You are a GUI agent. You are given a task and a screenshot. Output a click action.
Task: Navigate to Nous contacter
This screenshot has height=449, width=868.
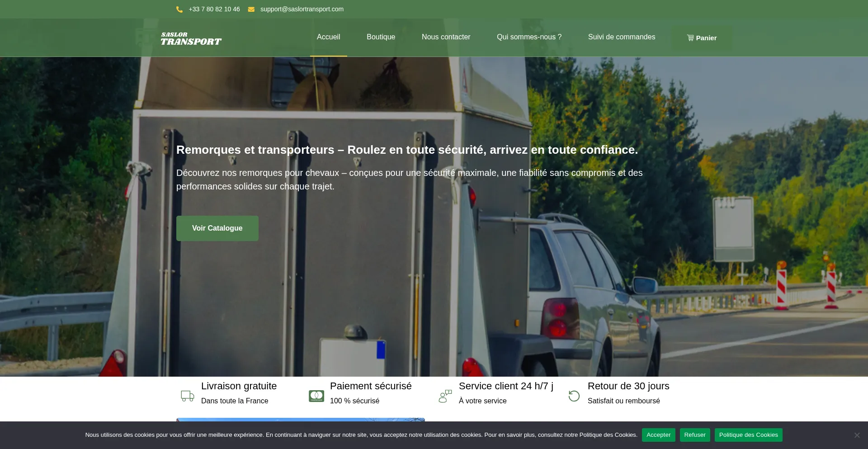(446, 37)
